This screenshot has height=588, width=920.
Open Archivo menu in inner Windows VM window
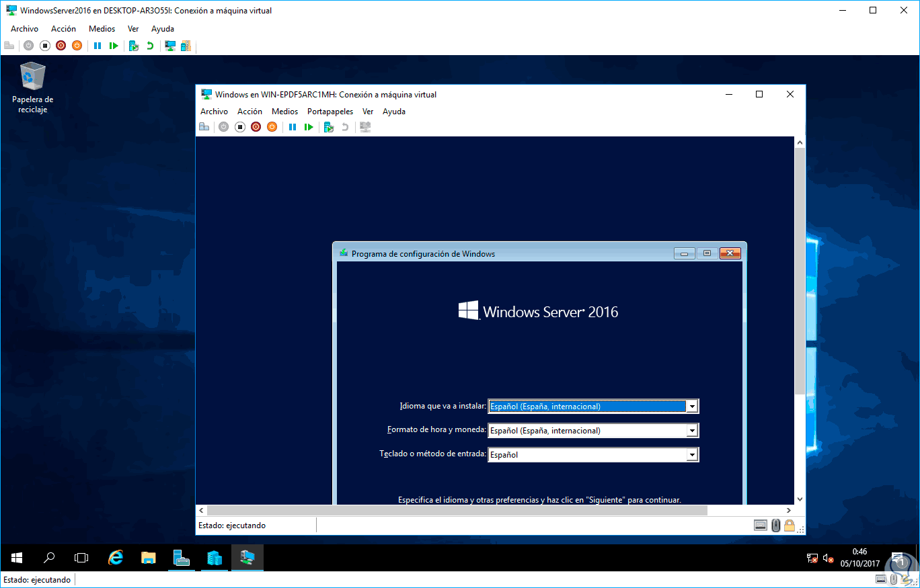click(x=215, y=112)
